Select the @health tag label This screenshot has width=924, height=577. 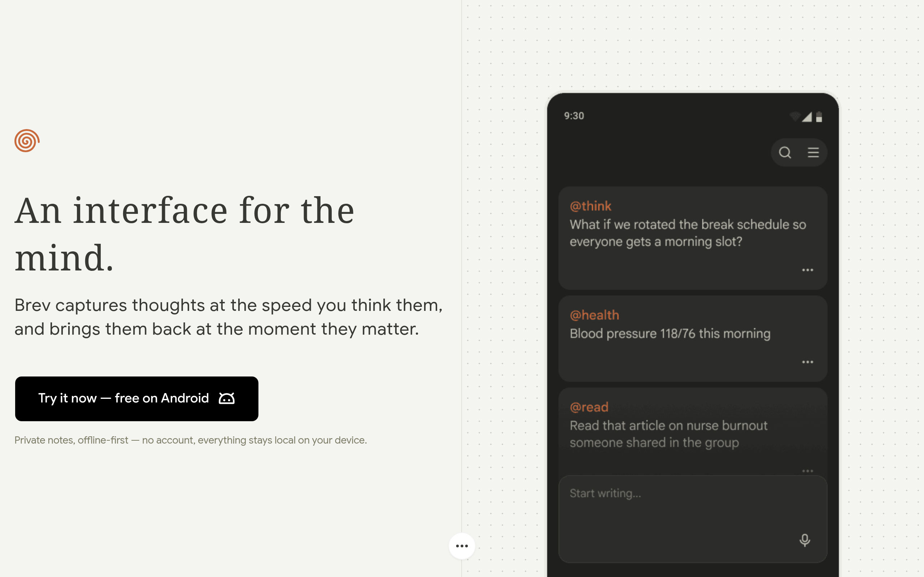click(594, 315)
